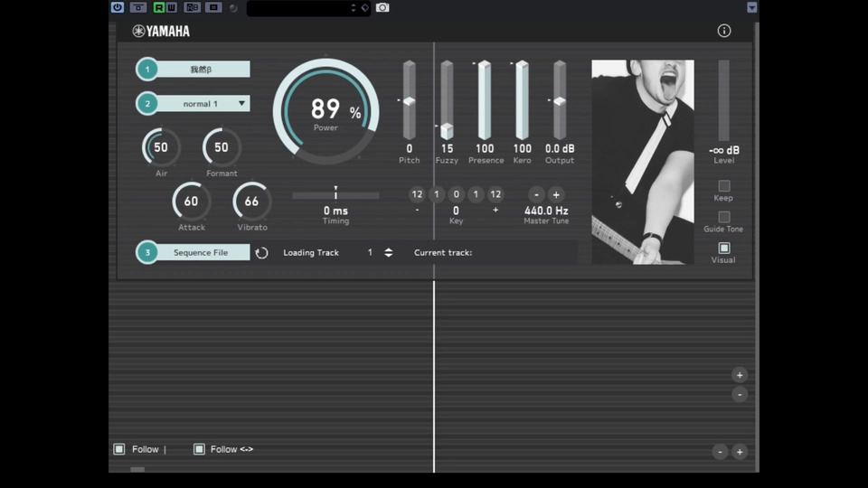The image size is (868, 488).
Task: Click vertical zoom in plus button
Action: pos(740,375)
